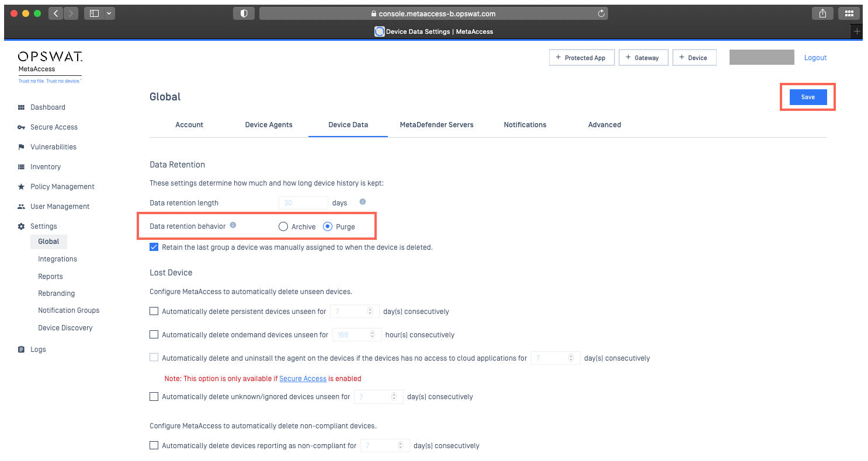
Task: Click info icon beside Data retention behavior
Action: (x=233, y=225)
